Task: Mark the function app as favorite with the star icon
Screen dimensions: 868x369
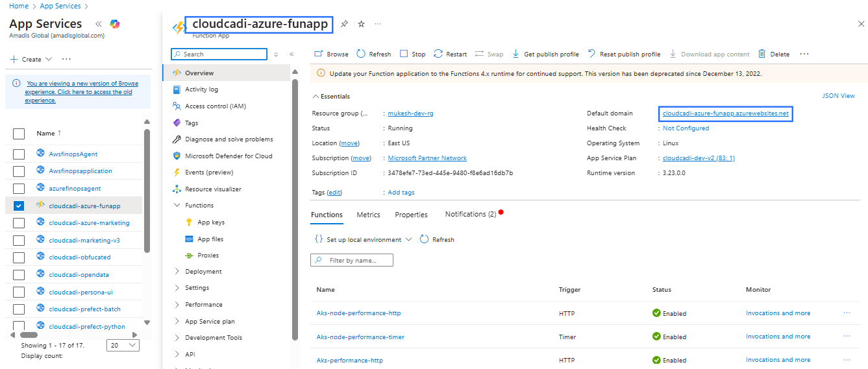Action: [x=362, y=24]
